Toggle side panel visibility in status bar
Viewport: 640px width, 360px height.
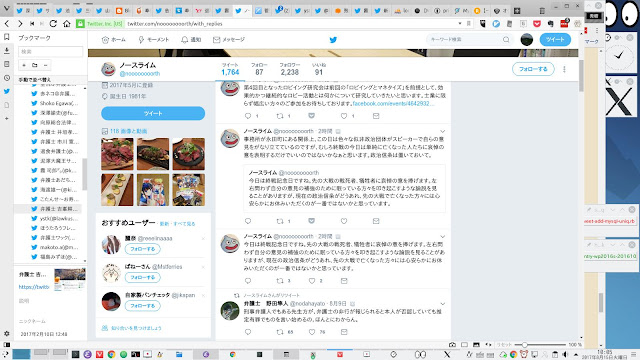(x=7, y=345)
